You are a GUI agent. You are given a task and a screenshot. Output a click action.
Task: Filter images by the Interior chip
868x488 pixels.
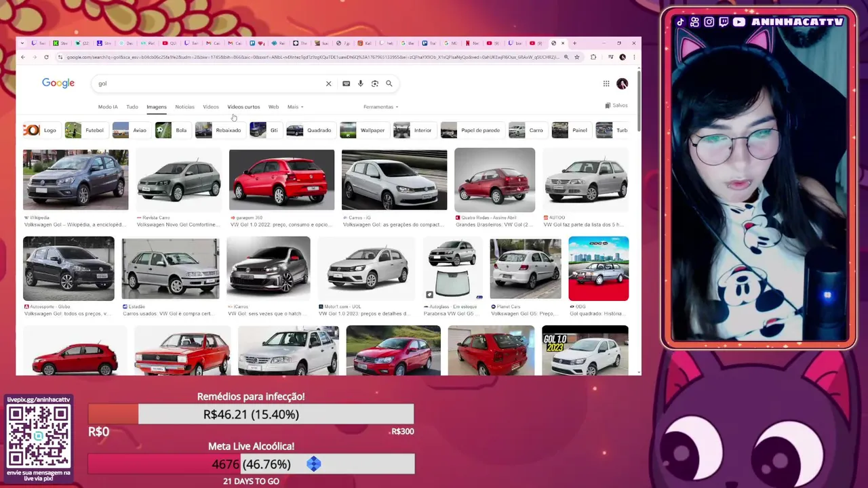414,130
